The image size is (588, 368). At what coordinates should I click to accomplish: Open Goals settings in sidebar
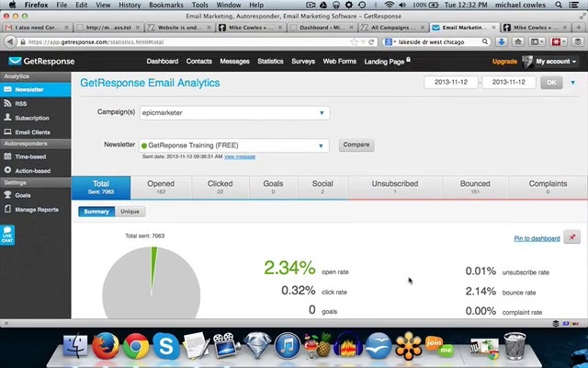tap(35, 195)
